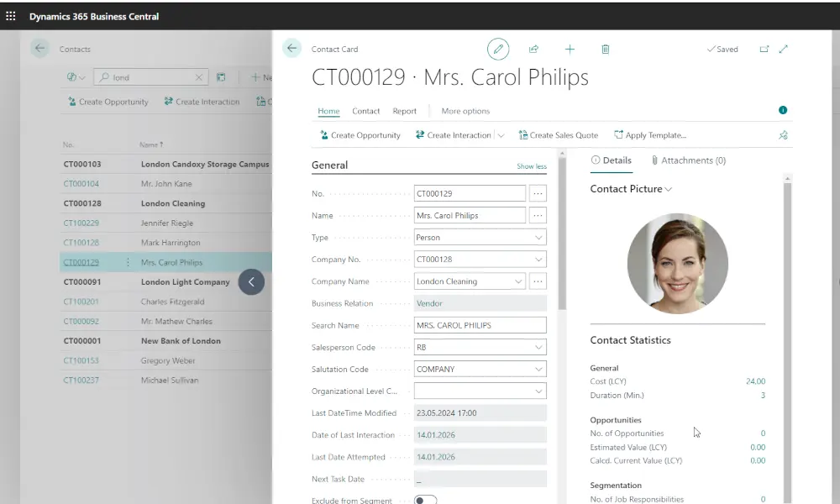
Task: Click the Name ↑ column header
Action: (x=151, y=144)
